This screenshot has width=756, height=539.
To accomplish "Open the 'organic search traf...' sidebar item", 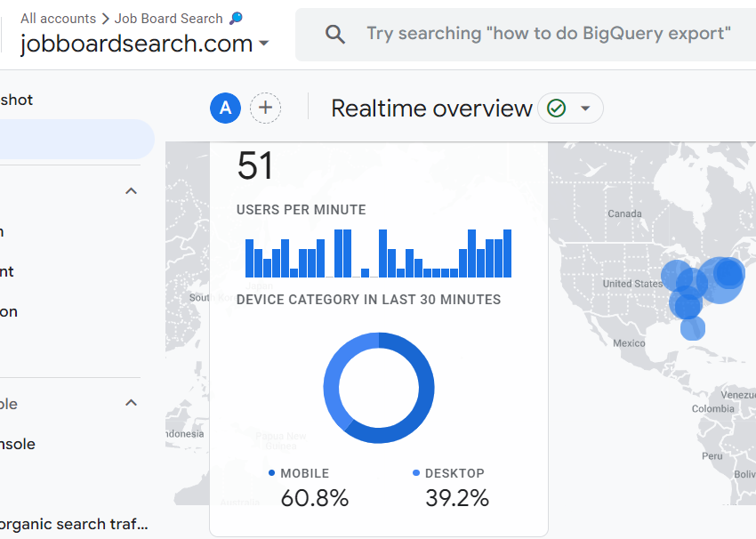I will coord(74,524).
